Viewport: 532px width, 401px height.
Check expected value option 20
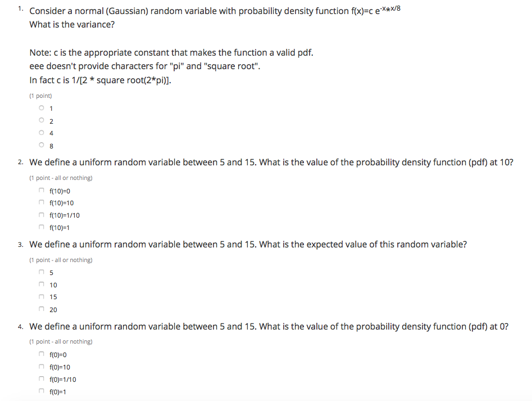click(x=42, y=309)
